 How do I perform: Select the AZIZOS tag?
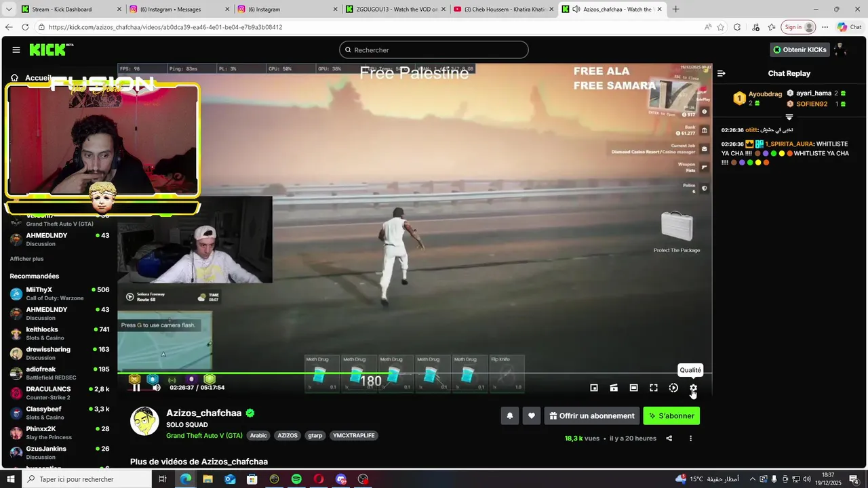[x=288, y=435]
